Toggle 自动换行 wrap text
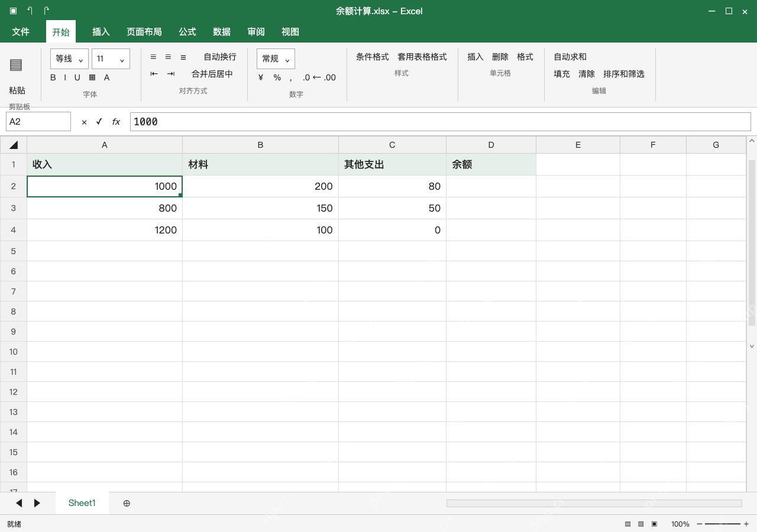Screen dimensions: 757x532 tap(220, 57)
